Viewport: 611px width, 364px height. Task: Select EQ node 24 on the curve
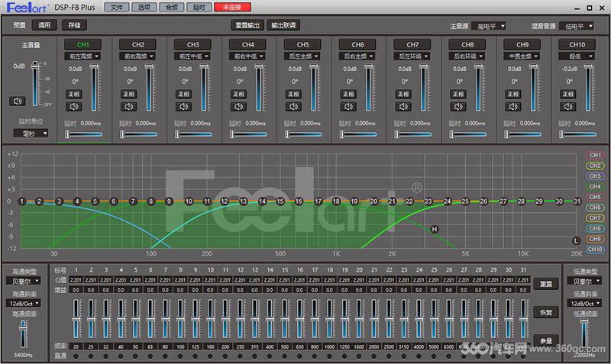tap(448, 201)
